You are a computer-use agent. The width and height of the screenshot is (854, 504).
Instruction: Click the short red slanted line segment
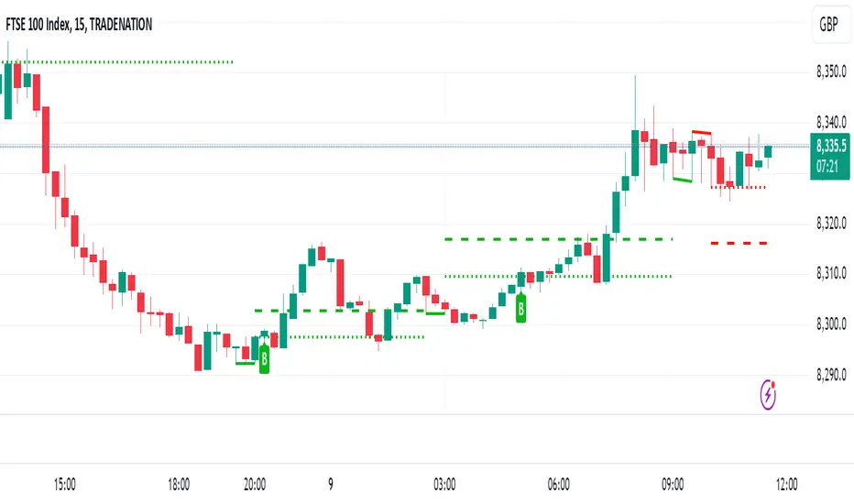pos(701,134)
